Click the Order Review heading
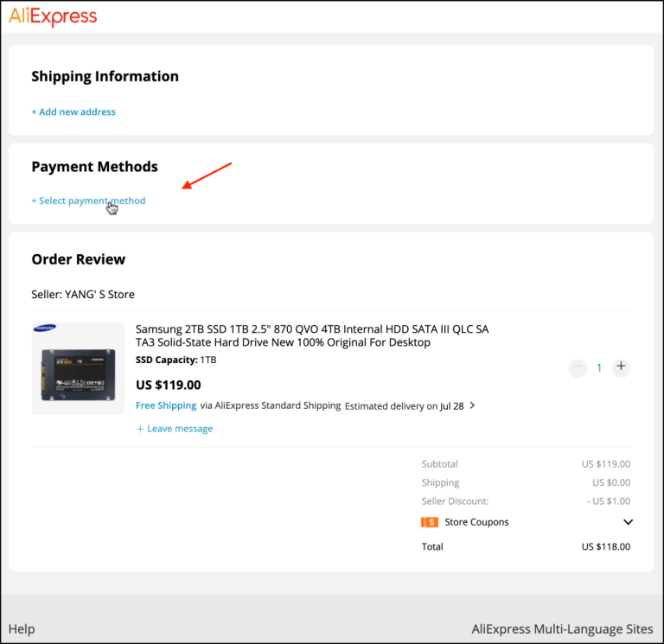 [x=79, y=259]
